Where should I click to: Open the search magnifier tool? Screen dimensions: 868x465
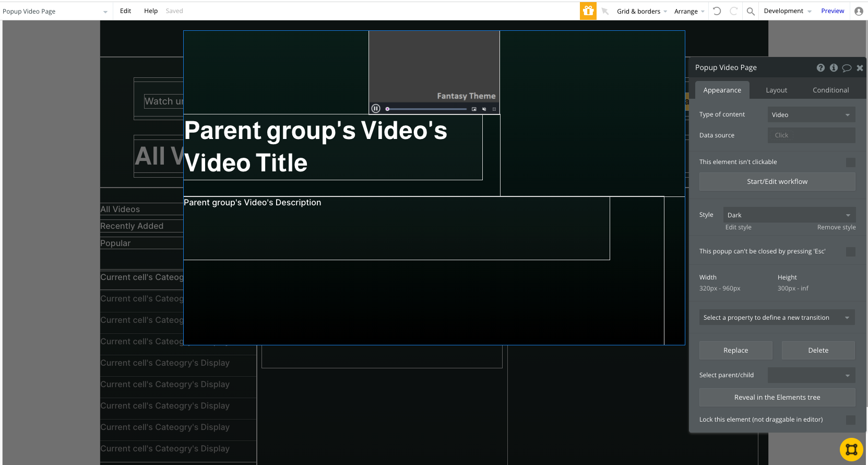pos(751,11)
